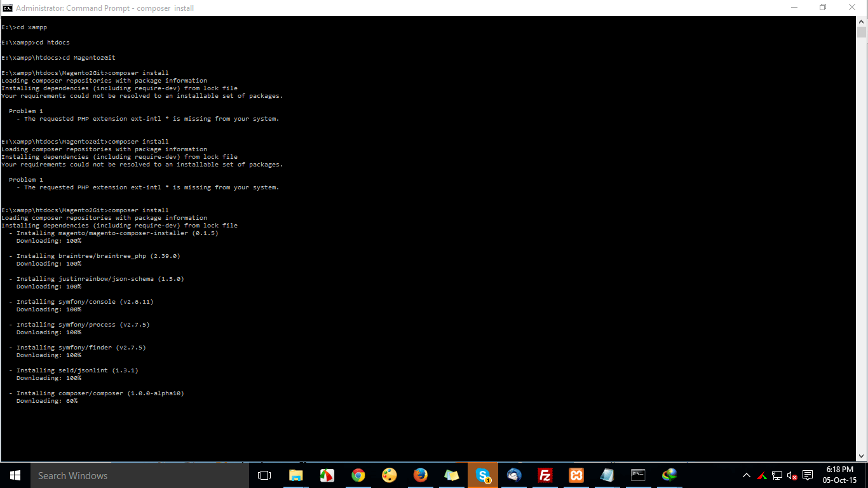
Task: Restore down the Command Prompt window
Action: [x=823, y=8]
